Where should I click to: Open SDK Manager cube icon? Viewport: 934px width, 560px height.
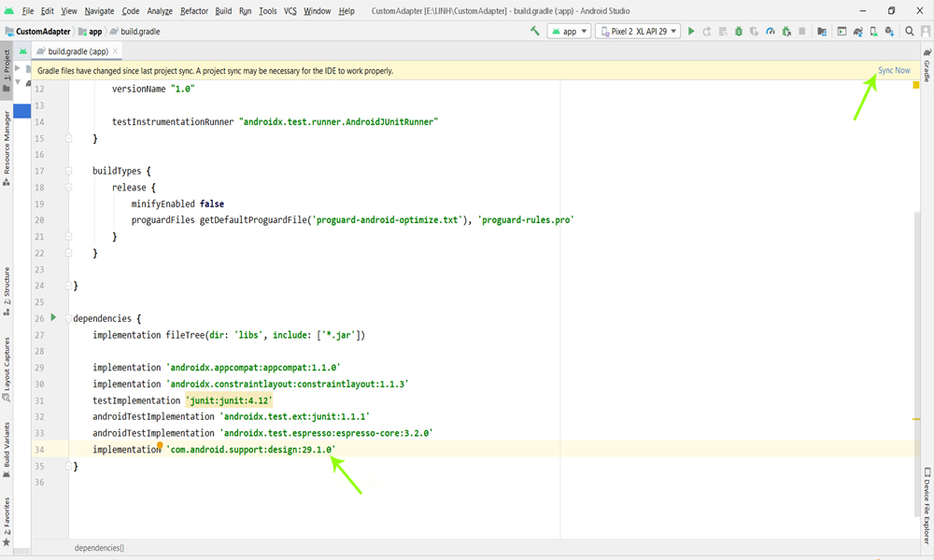(x=889, y=32)
